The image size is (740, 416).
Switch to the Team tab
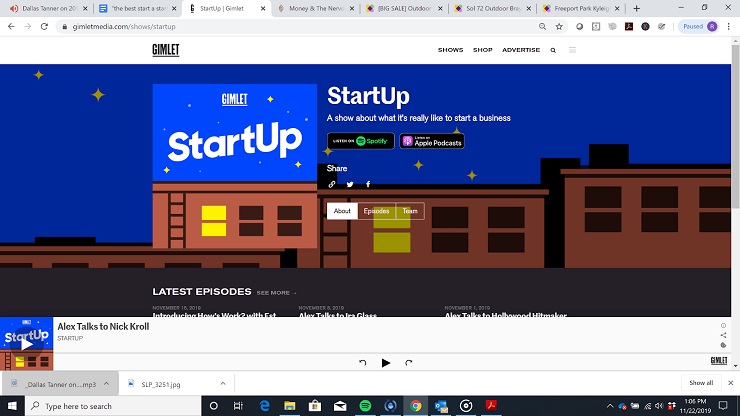[x=410, y=211]
